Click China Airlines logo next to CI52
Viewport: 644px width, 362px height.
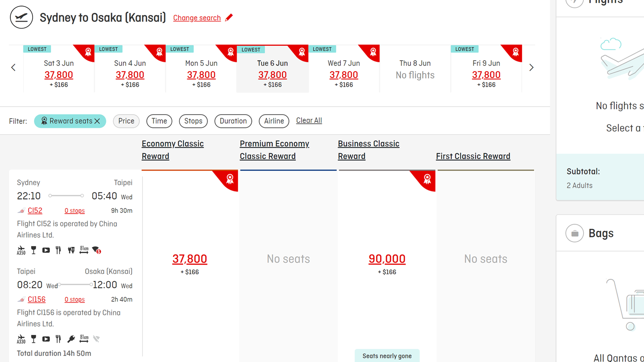(x=21, y=211)
